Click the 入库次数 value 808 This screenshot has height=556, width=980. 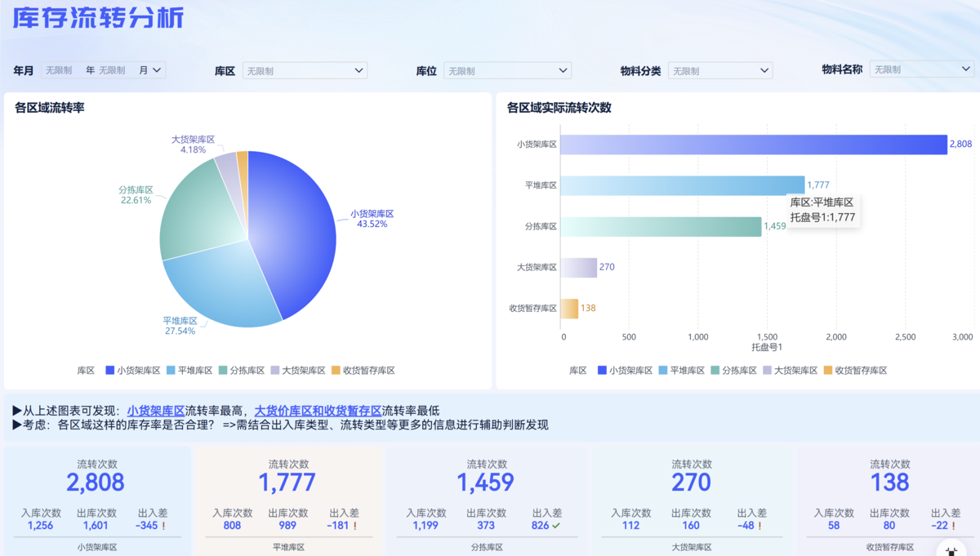pos(233,526)
